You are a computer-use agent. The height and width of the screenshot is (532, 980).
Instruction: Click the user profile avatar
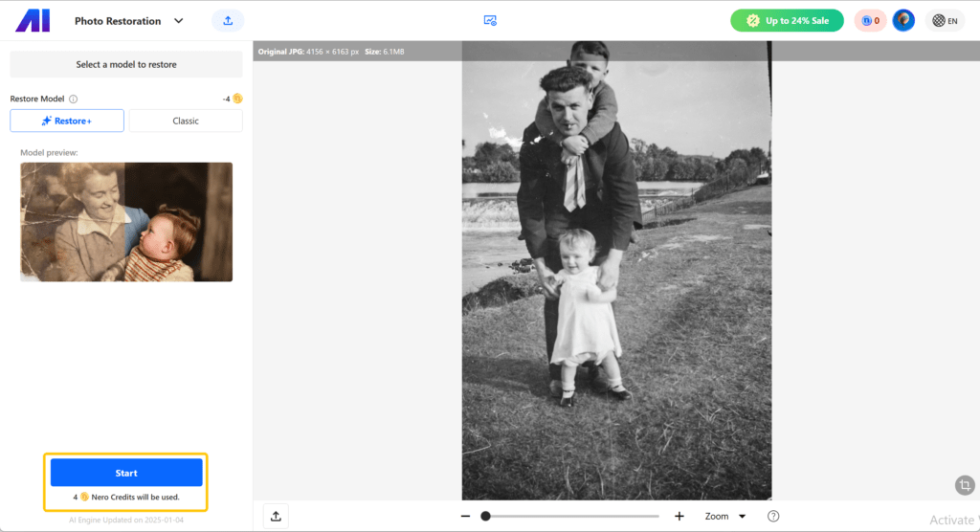pyautogui.click(x=903, y=20)
